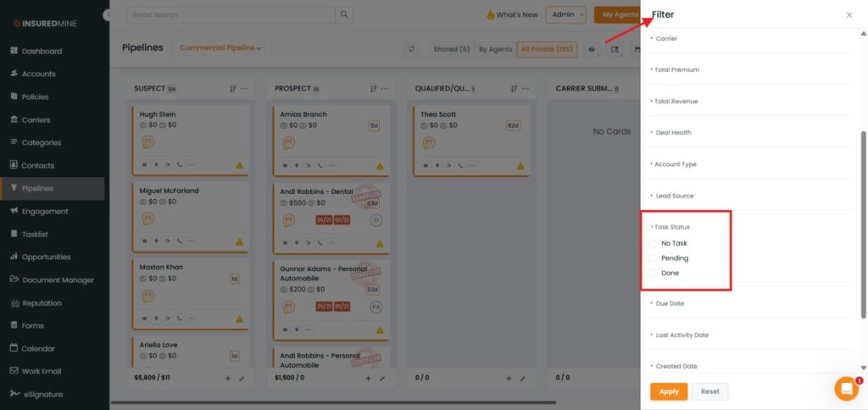Click the search magnifier icon
Image resolution: width=868 pixels, height=410 pixels.
tap(343, 14)
